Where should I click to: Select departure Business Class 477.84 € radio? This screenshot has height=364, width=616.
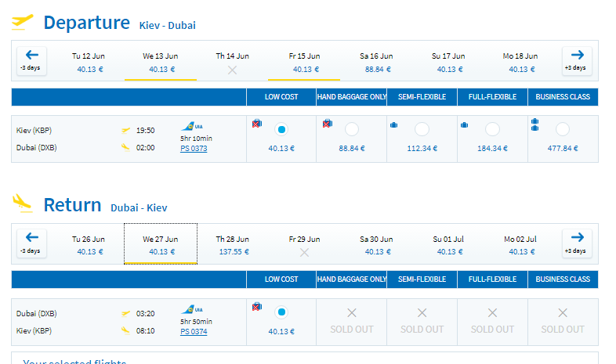click(563, 129)
